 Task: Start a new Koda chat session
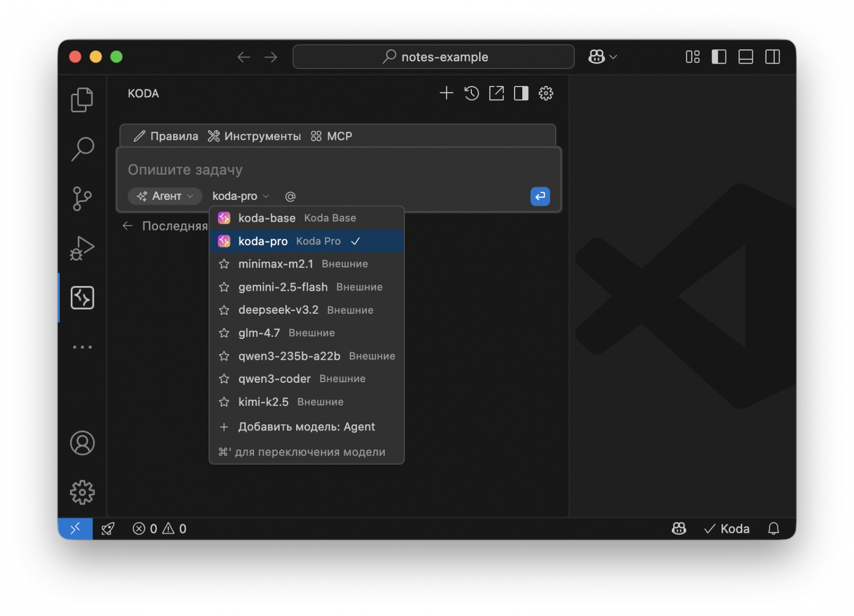pyautogui.click(x=446, y=93)
